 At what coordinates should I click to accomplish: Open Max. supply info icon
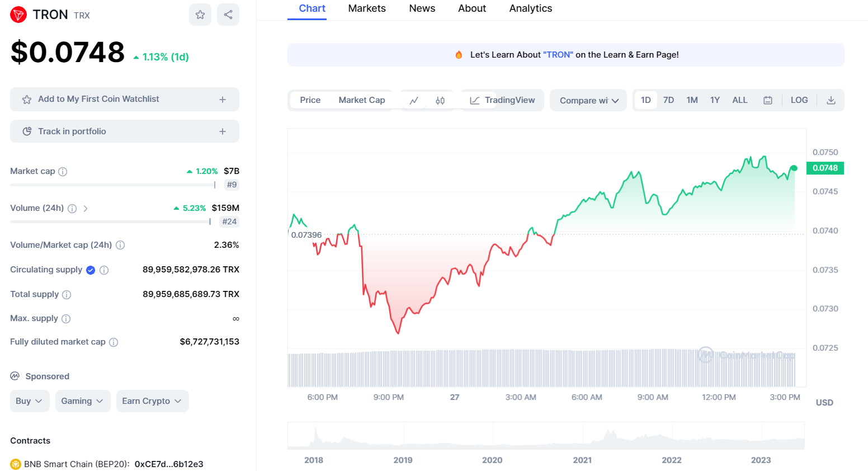[66, 319]
